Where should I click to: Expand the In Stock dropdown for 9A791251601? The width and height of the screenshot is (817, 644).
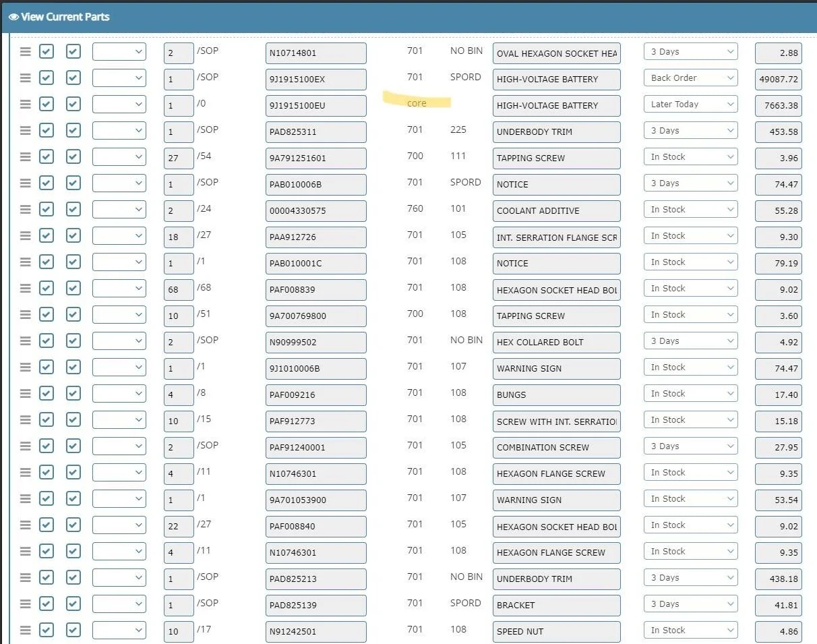691,157
